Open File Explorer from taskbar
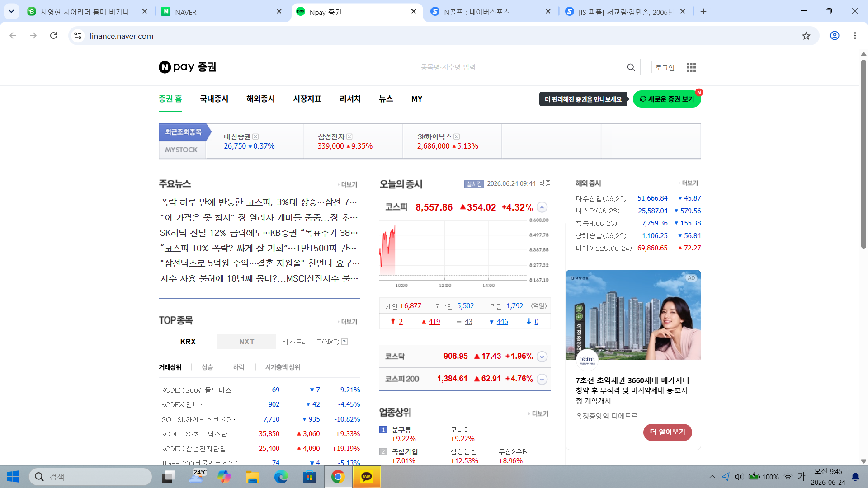Screen dimensions: 868x488 pyautogui.click(x=252, y=477)
